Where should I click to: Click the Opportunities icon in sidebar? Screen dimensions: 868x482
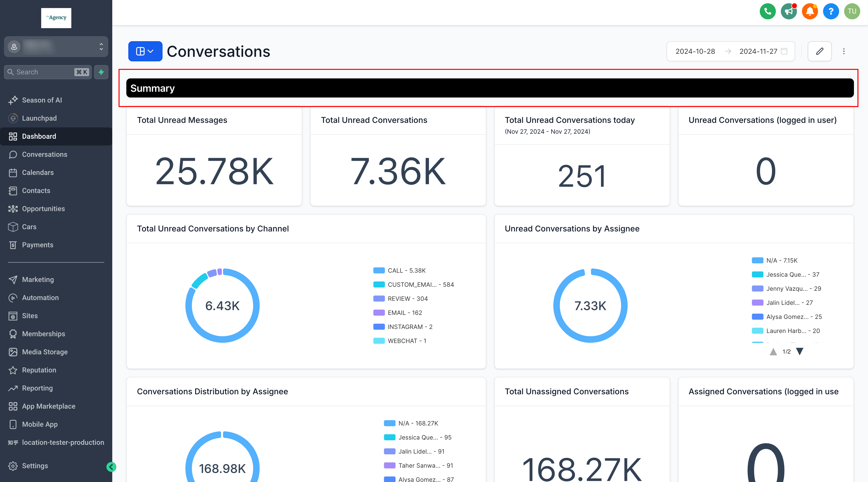pos(13,209)
